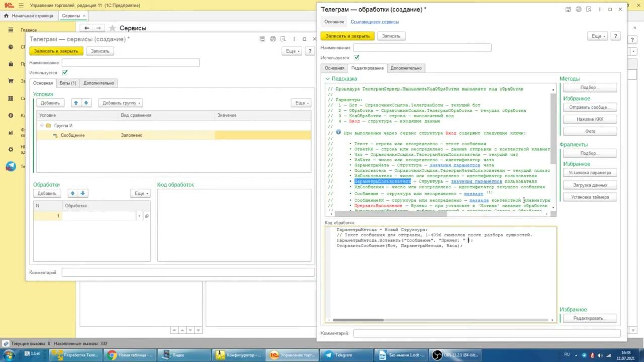Click the open-link icon in Обработка row
This screenshot has width=644, height=362.
tap(146, 216)
